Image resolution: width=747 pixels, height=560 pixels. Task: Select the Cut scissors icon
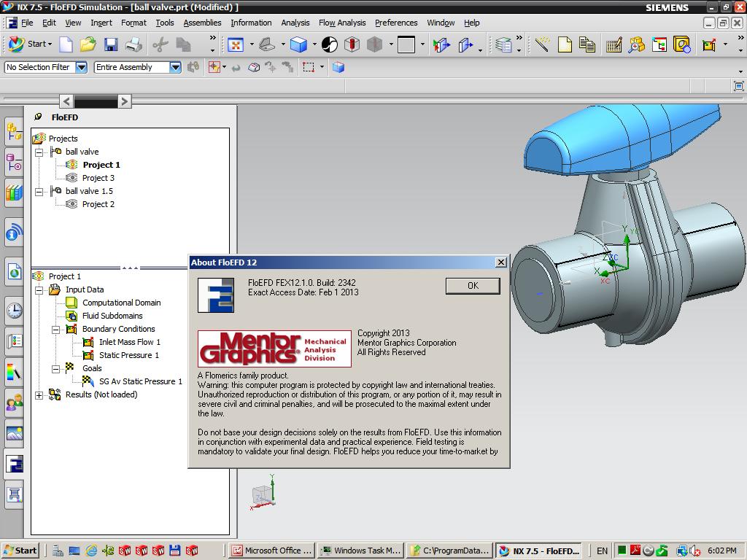click(x=161, y=45)
